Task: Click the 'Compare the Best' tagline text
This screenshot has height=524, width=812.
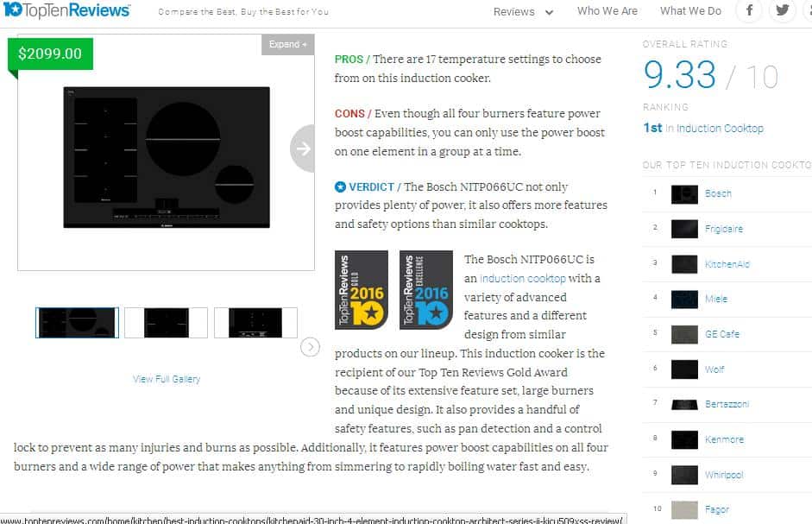Action: pos(243,11)
